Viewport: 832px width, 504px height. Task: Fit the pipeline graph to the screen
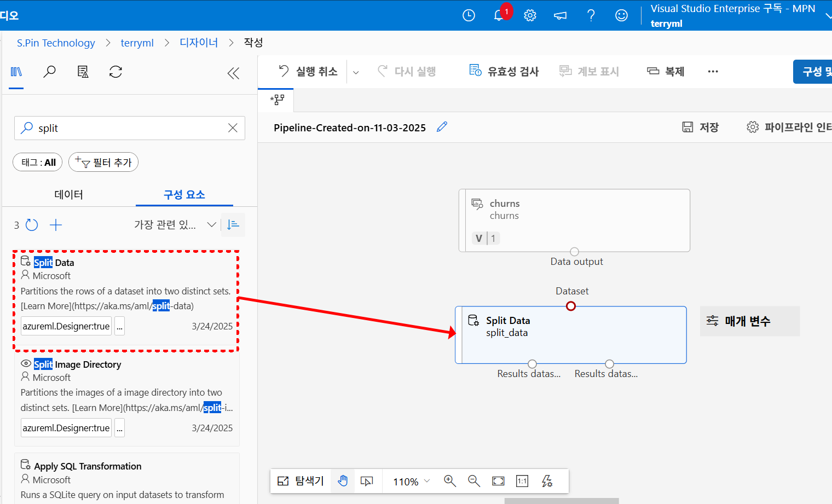498,481
